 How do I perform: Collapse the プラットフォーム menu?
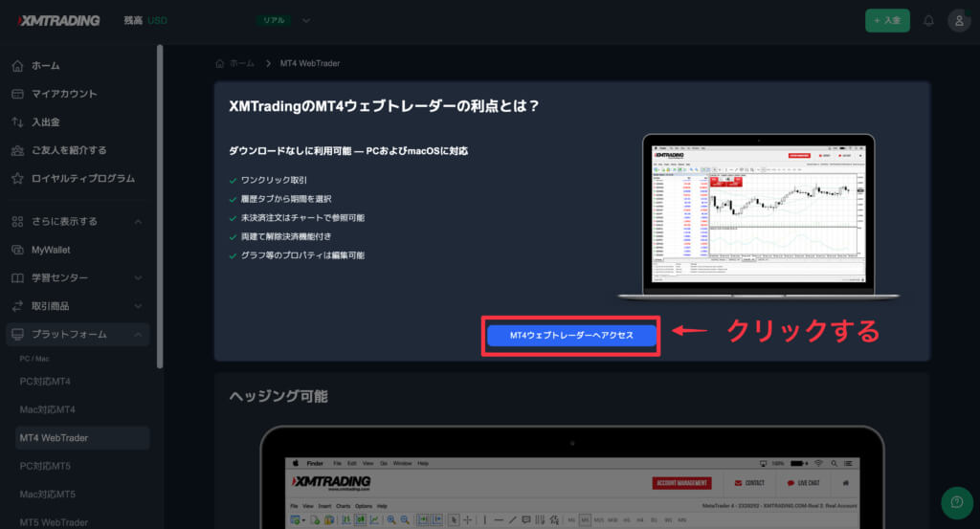coord(138,335)
